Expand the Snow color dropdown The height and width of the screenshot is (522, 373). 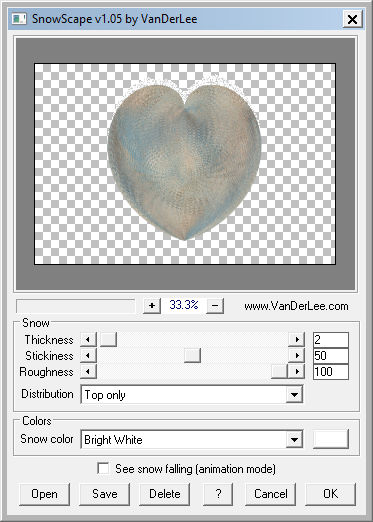(x=294, y=440)
